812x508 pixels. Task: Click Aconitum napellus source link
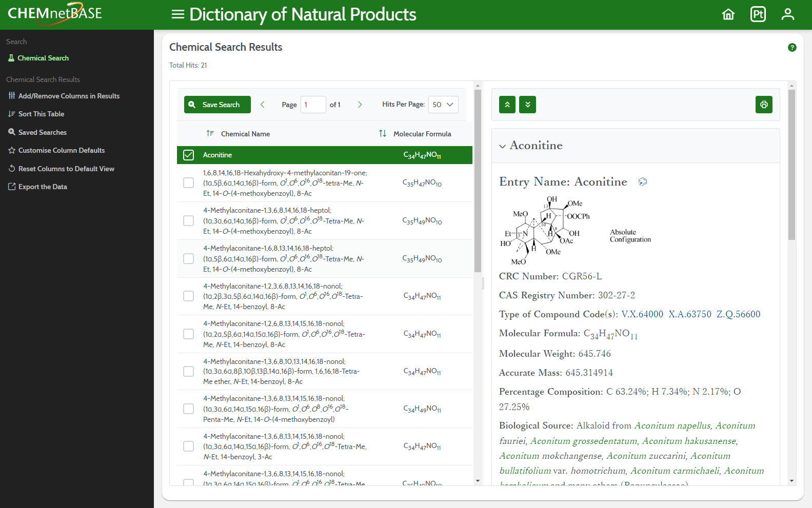(672, 425)
